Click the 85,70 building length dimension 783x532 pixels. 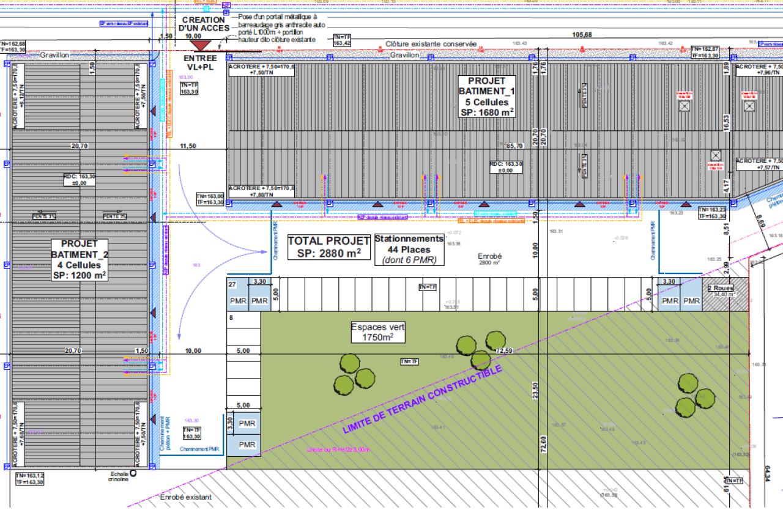tap(516, 146)
